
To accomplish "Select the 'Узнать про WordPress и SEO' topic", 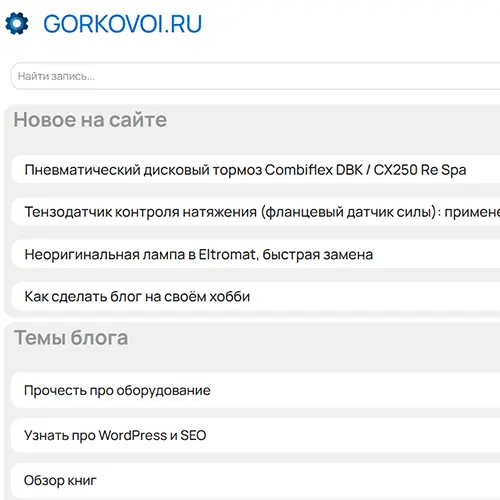I will (256, 435).
